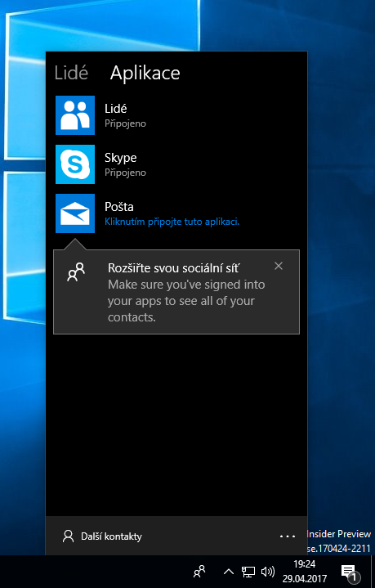The image size is (375, 588).
Task: Click 'Připojeno' status under Skype
Action: 125,173
